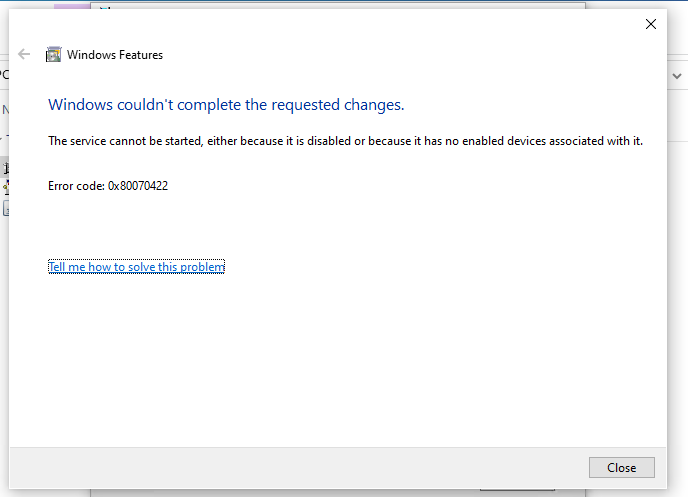This screenshot has width=688, height=497.
Task: Close the dialog with the X icon
Action: [651, 24]
